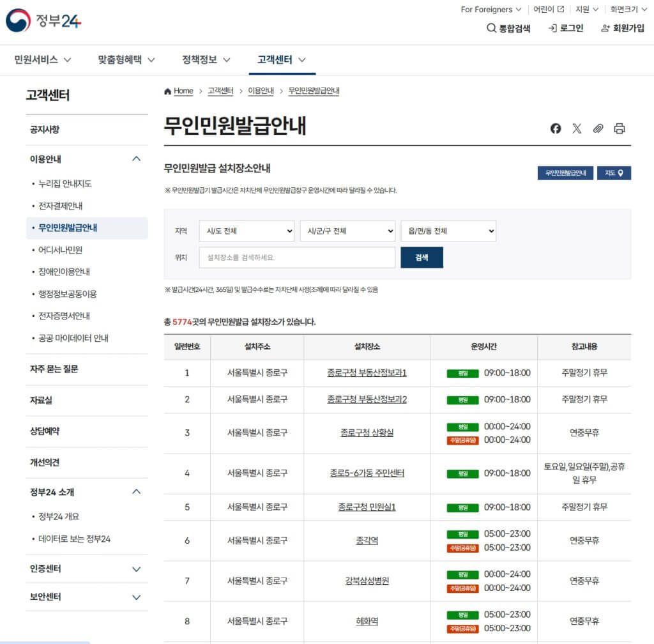The width and height of the screenshot is (654, 644).
Task: Open 데이터로 보는 정부24 item
Action: click(x=74, y=539)
